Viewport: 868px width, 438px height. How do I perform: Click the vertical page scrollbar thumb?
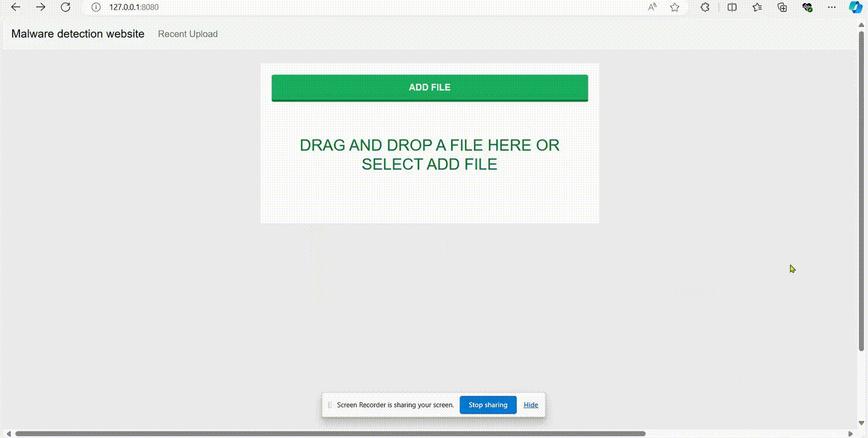tap(861, 190)
